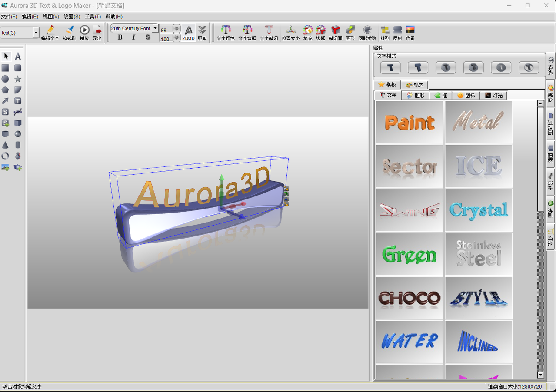
Task: Open the 视图(V) menu
Action: [51, 17]
